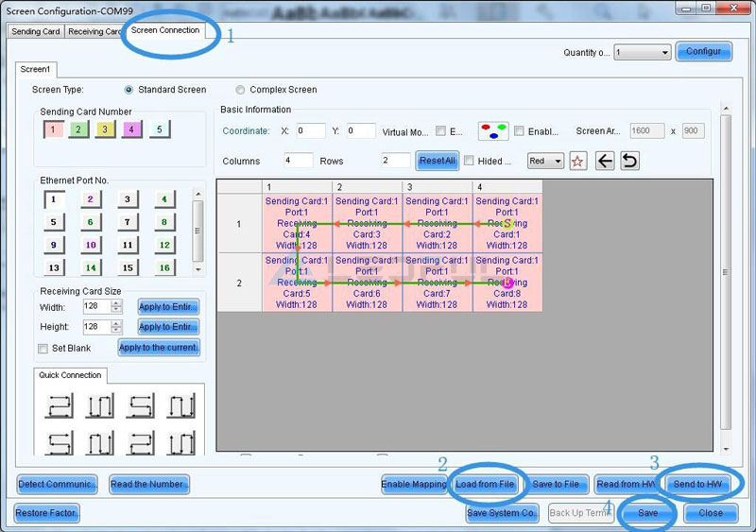
Task: Click the left arrow back icon
Action: pos(605,161)
